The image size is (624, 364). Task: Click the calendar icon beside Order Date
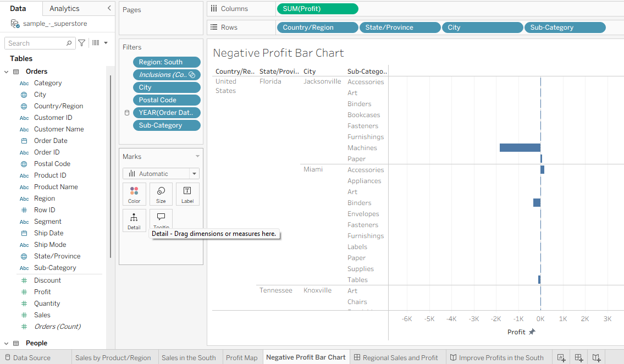[24, 141]
